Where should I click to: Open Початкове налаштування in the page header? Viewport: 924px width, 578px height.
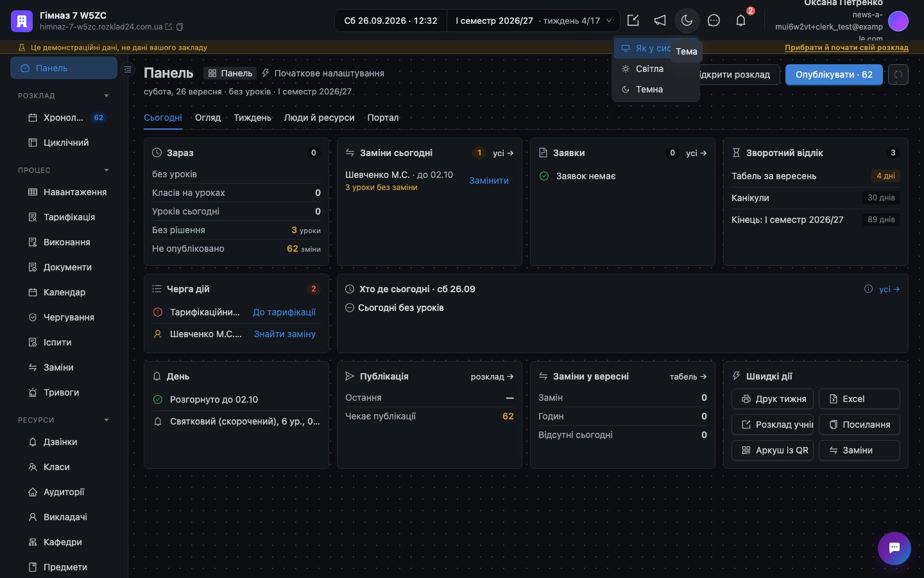323,73
